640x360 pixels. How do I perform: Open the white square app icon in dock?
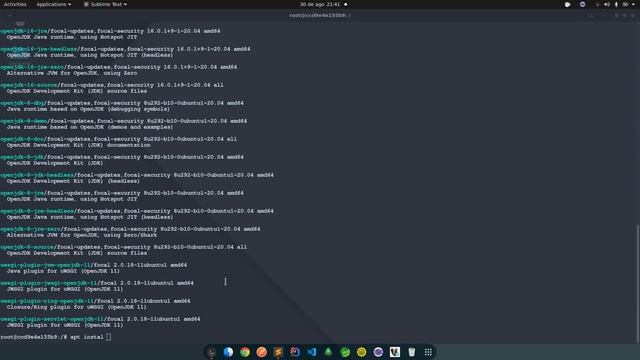click(395, 352)
